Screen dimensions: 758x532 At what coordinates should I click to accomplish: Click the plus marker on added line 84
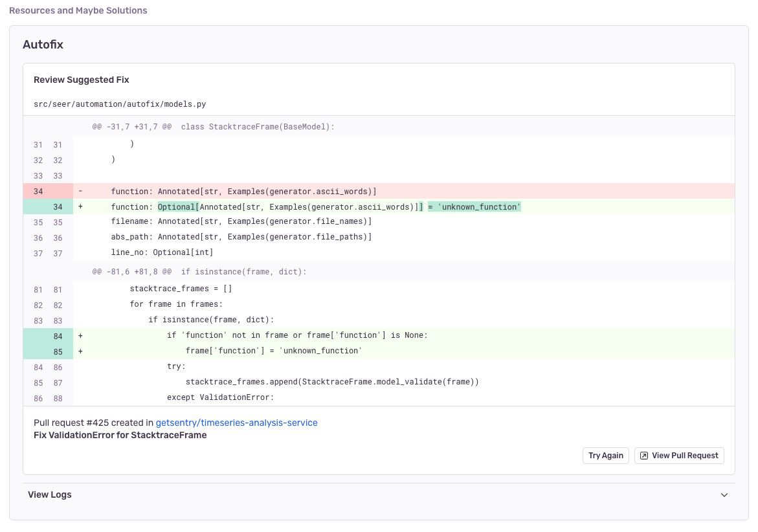80,336
